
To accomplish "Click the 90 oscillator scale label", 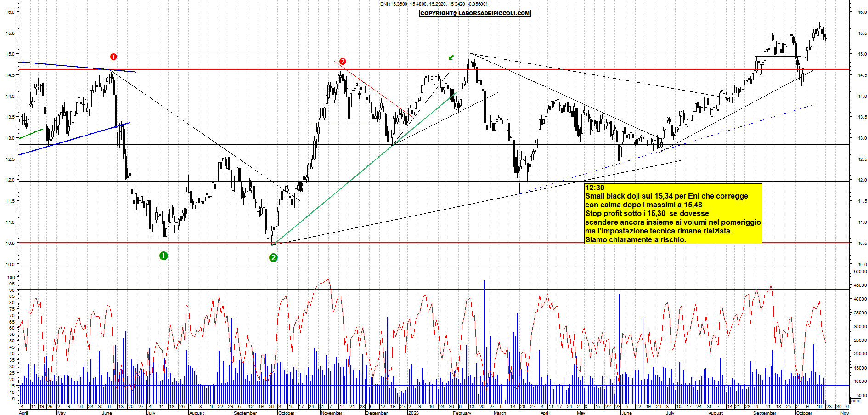I will click(12, 290).
